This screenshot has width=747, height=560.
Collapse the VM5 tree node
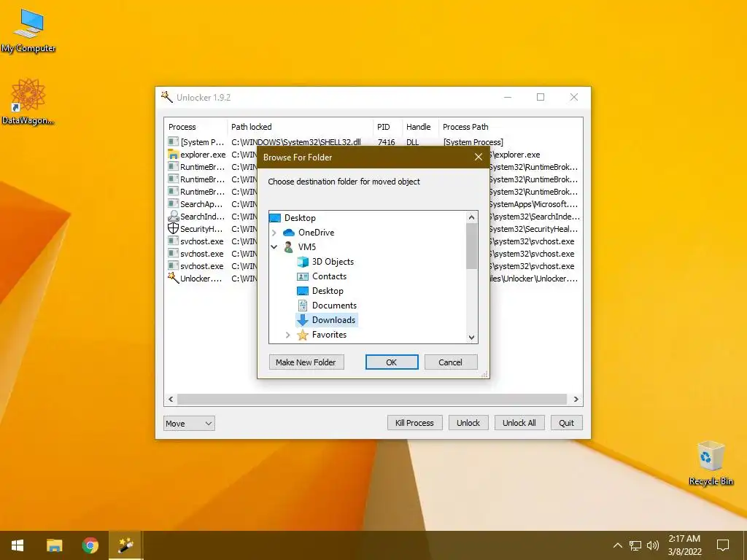pyautogui.click(x=274, y=247)
